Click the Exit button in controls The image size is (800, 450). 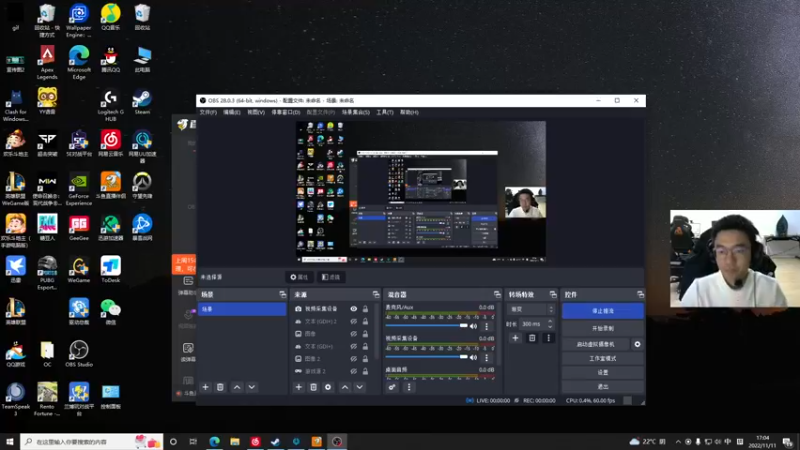click(x=603, y=387)
